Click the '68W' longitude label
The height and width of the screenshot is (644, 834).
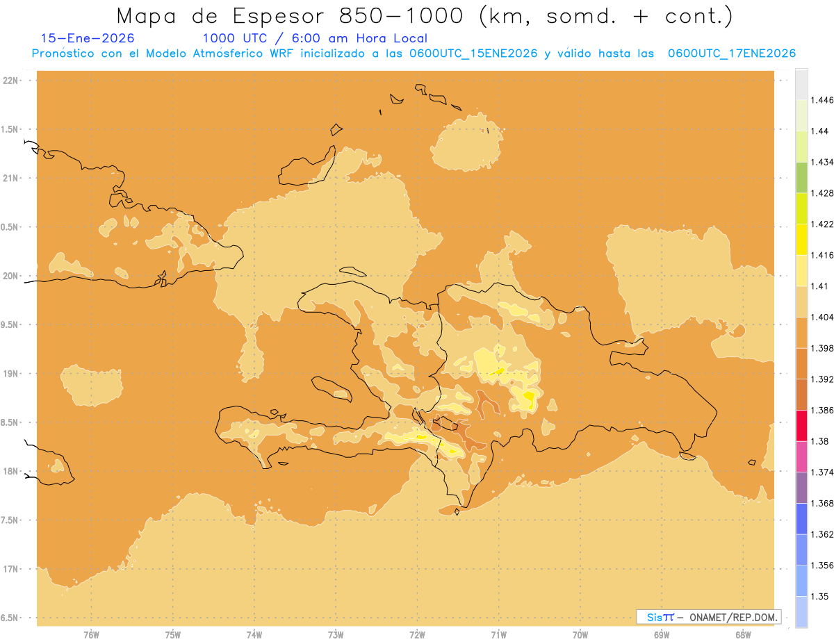[x=743, y=635]
